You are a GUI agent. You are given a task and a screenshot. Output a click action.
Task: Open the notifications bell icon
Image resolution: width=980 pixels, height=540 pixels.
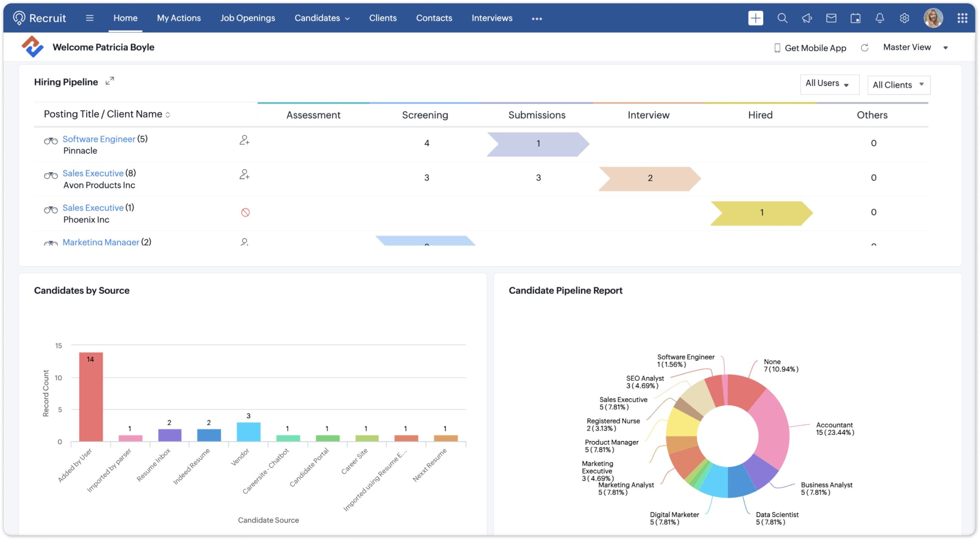pos(880,18)
